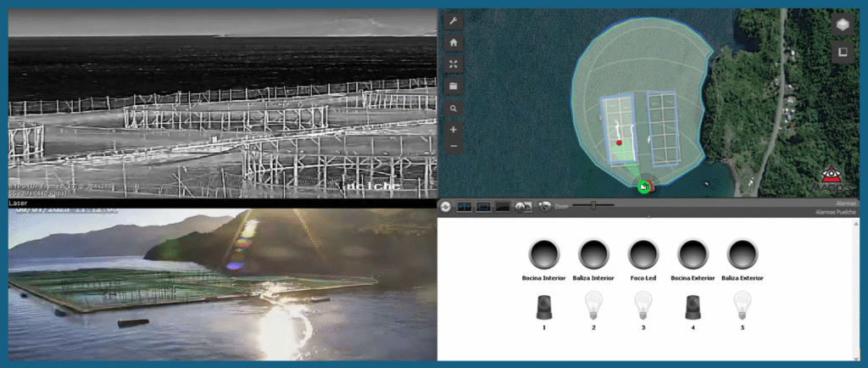Open the folder icon in map toolbar
This screenshot has height=368, width=868.
[453, 86]
